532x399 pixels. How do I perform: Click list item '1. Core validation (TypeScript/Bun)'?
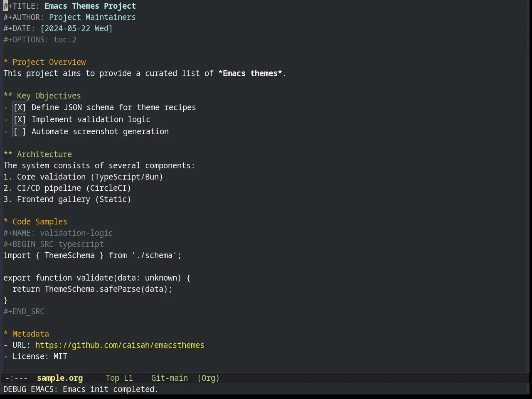point(83,177)
